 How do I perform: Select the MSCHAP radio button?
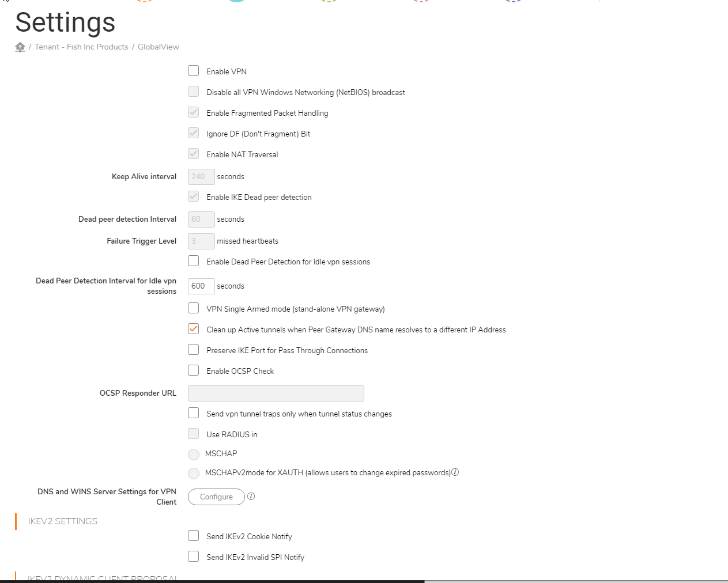[x=194, y=454]
